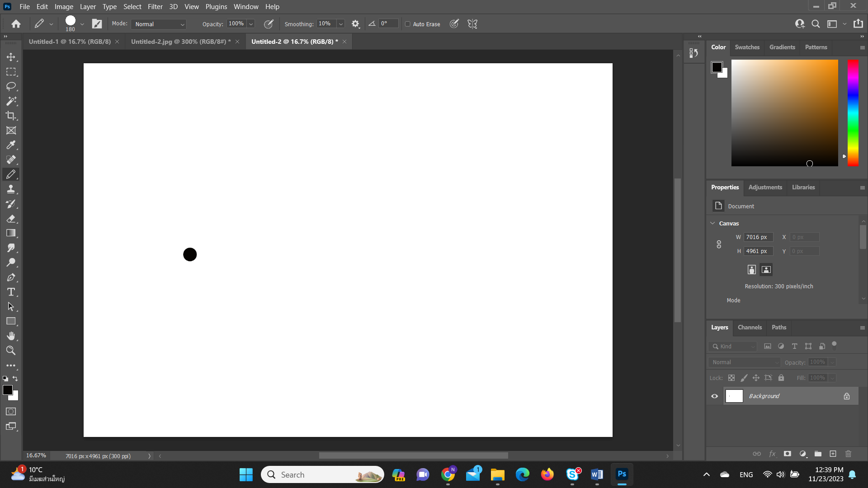Click the foreground color in Color panel

tap(717, 67)
